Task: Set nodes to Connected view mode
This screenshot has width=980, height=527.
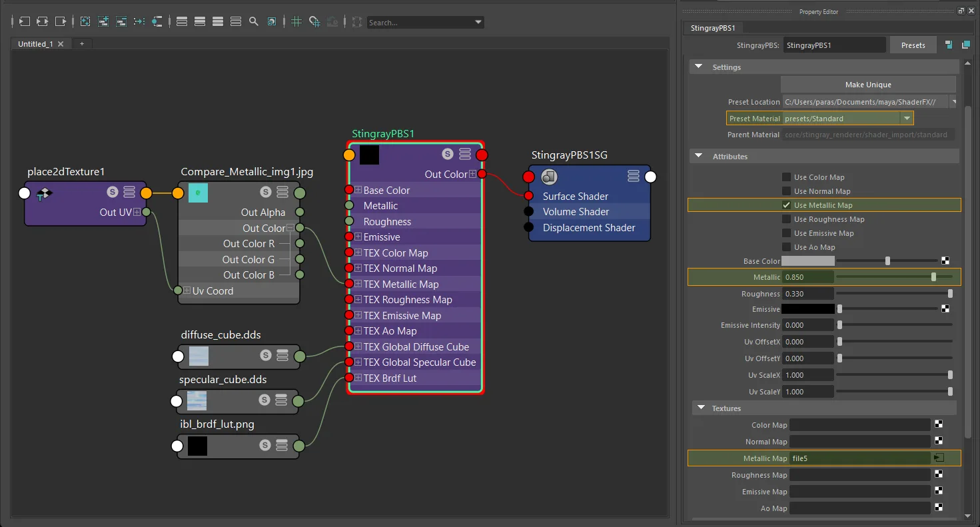Action: (x=200, y=22)
